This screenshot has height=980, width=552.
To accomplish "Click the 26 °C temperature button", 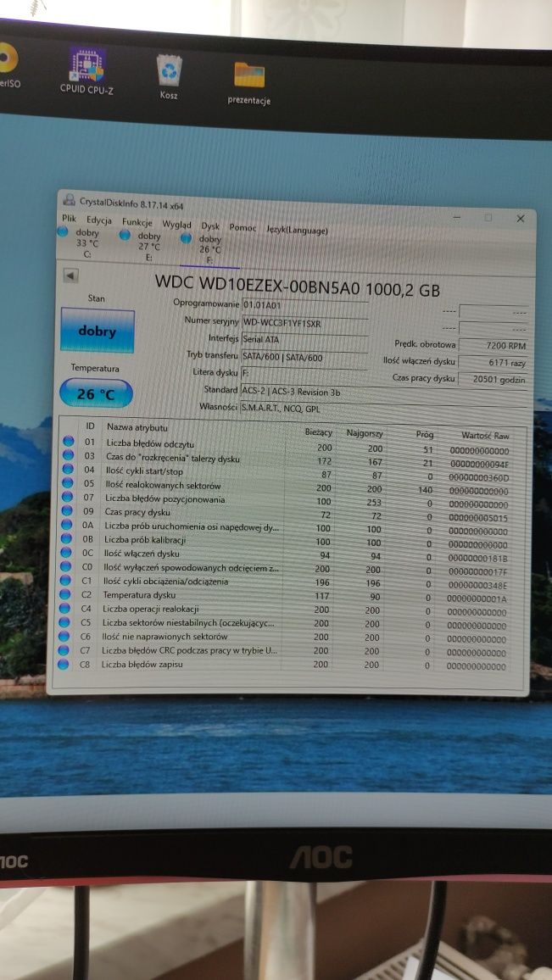I will (96, 393).
